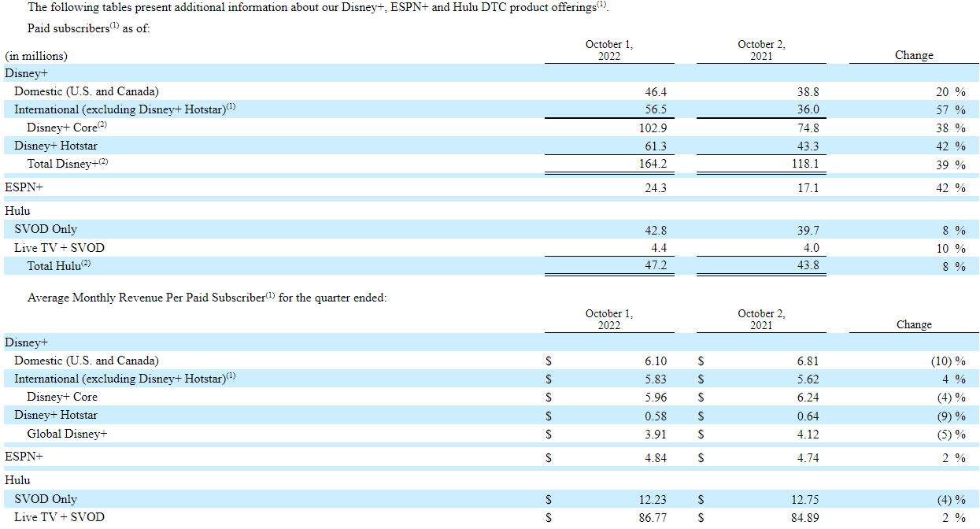Screen dimensions: 980x529
Task: Click the 46.4 Disney+ Domestic subscribers value
Action: tap(656, 92)
